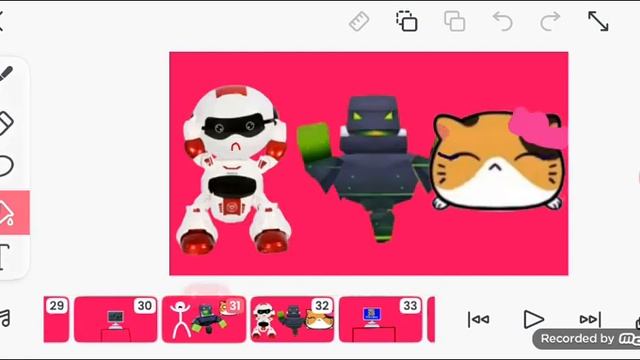
Task: Select frame 33 with blue monitor
Action: tap(380, 319)
